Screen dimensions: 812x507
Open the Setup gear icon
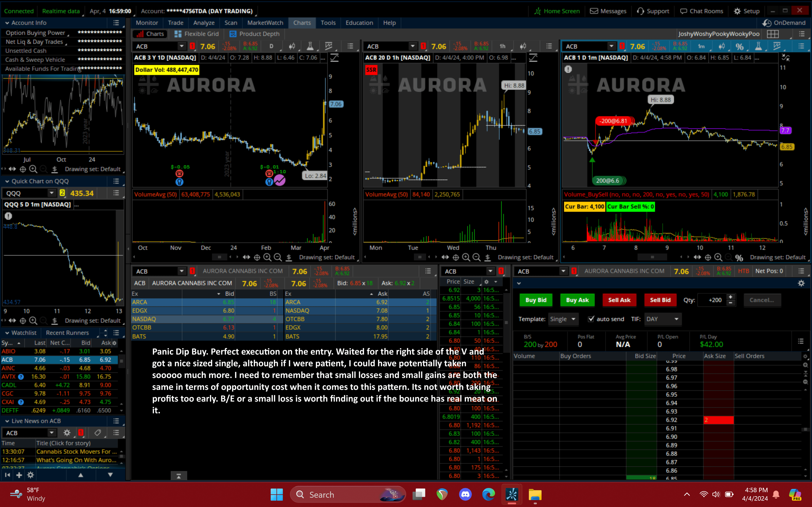pyautogui.click(x=737, y=11)
